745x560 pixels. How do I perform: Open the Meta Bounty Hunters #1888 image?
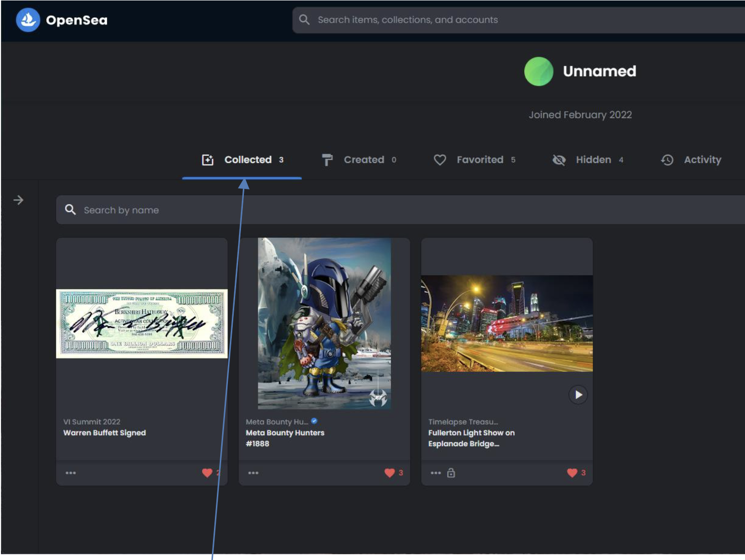tap(324, 323)
